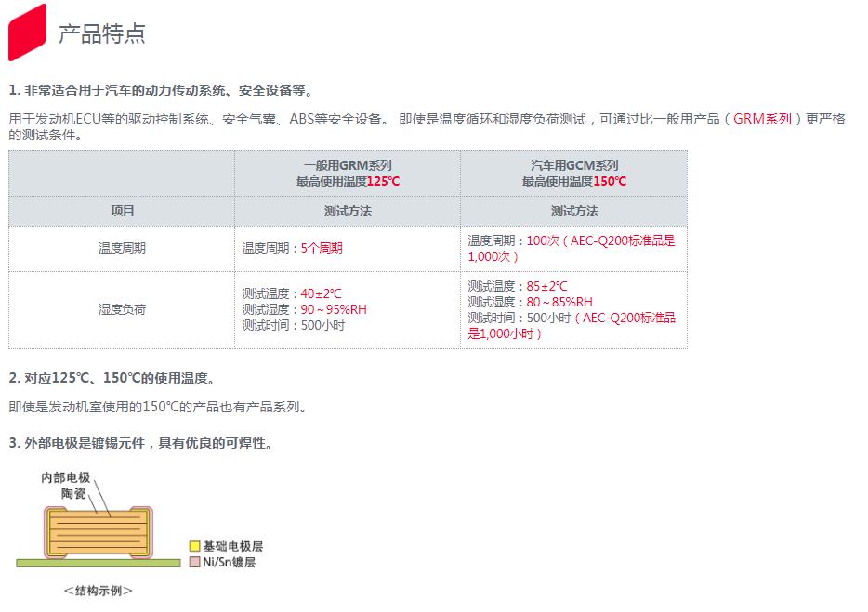Click the pink Ni/Sn镀层 legend swatch
The height and width of the screenshot is (612, 868).
(194, 562)
